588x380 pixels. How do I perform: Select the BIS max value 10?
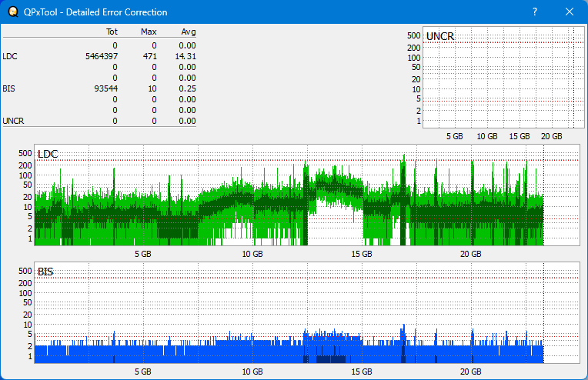tap(152, 88)
